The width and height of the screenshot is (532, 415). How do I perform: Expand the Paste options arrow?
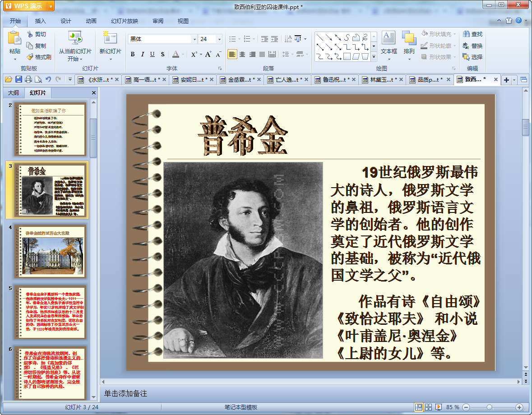click(14, 60)
